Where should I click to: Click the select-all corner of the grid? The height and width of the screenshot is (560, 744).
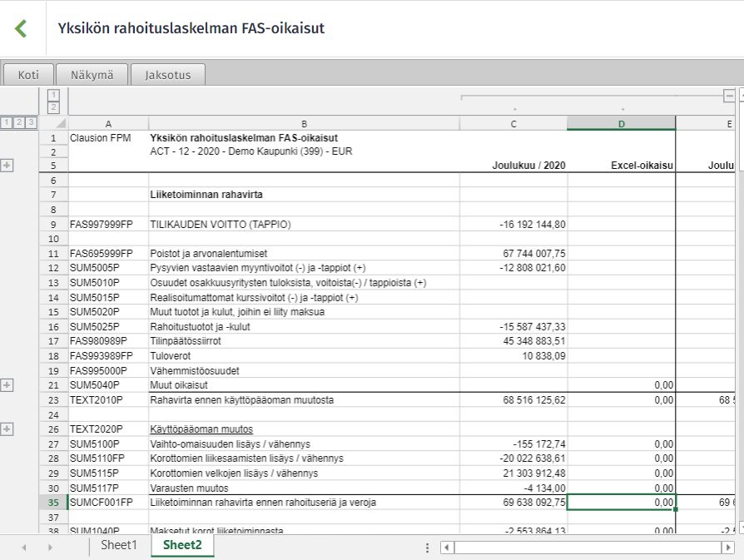click(x=53, y=123)
